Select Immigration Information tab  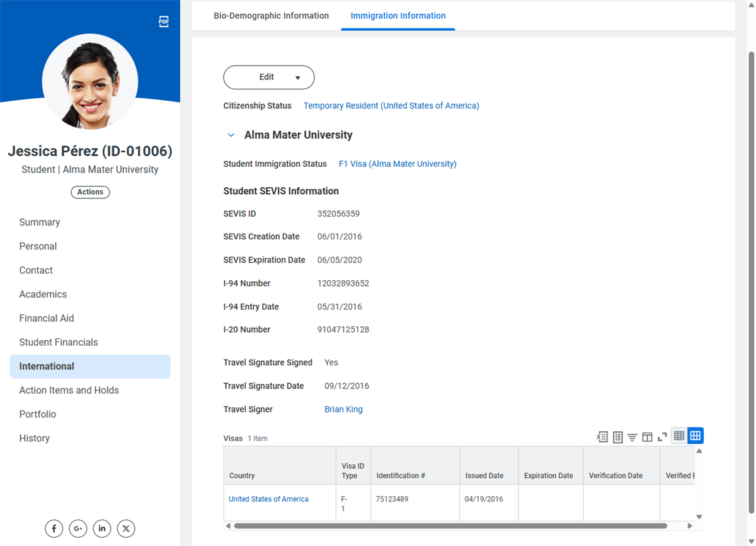click(x=398, y=16)
